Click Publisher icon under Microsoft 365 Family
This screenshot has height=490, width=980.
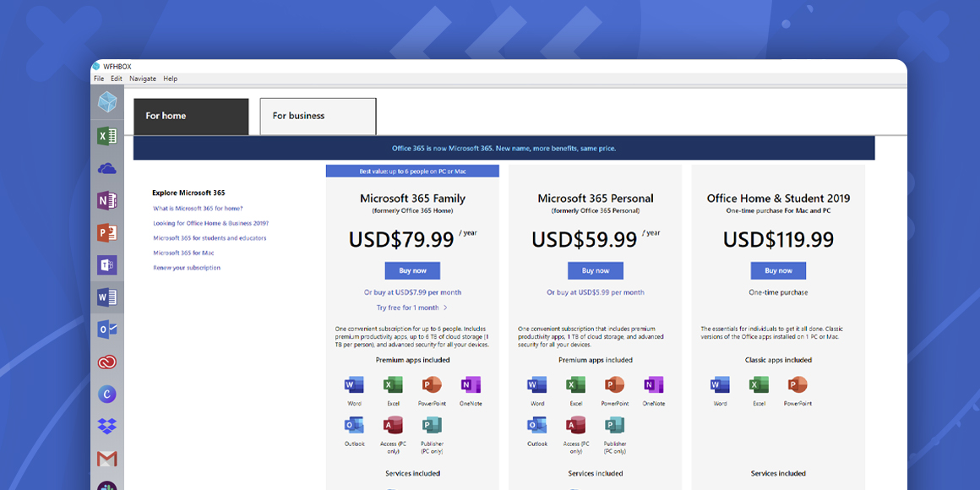click(431, 426)
